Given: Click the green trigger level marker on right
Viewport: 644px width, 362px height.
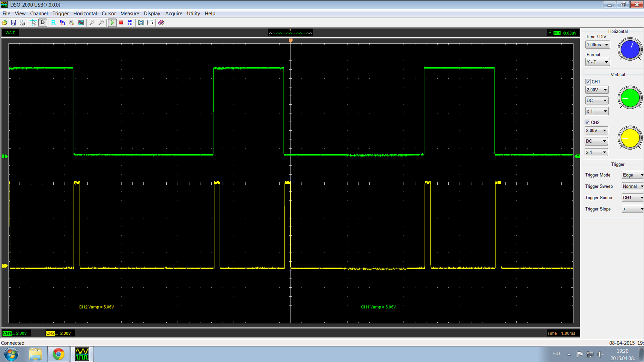Looking at the screenshot, I should [x=577, y=157].
